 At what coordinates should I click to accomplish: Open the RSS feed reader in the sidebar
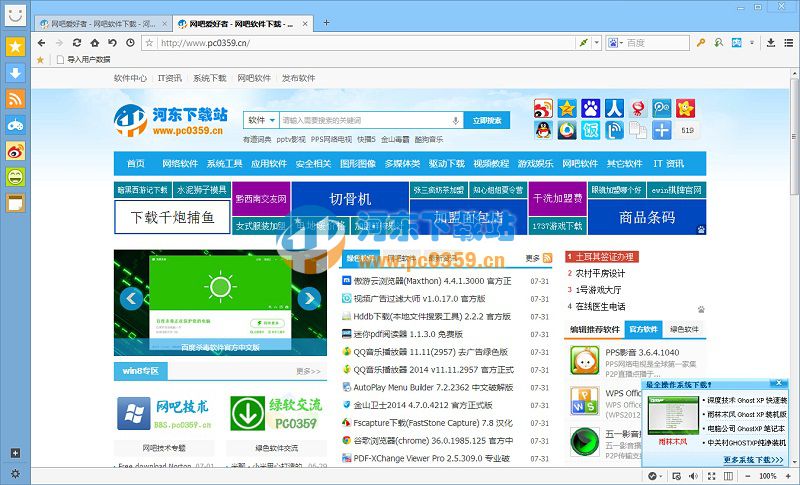point(15,98)
